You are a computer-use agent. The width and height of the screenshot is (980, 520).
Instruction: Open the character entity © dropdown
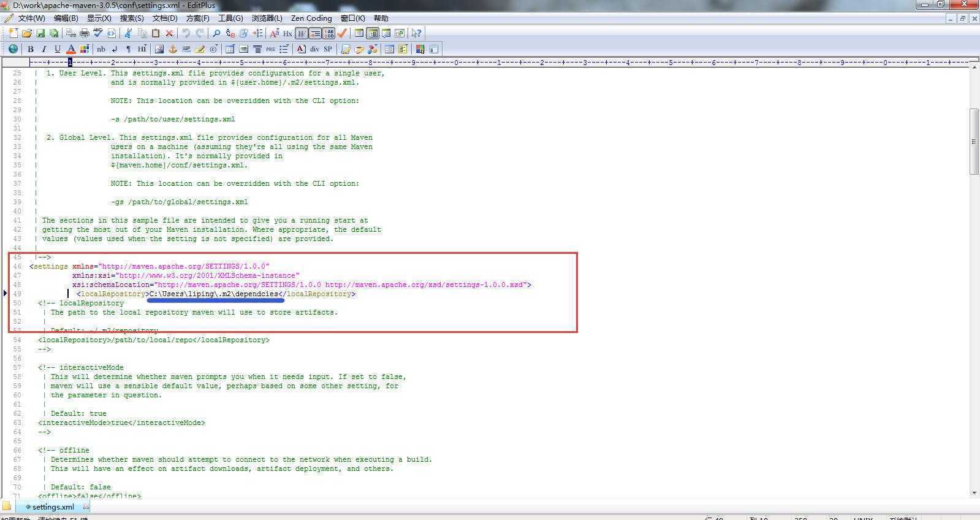(214, 49)
